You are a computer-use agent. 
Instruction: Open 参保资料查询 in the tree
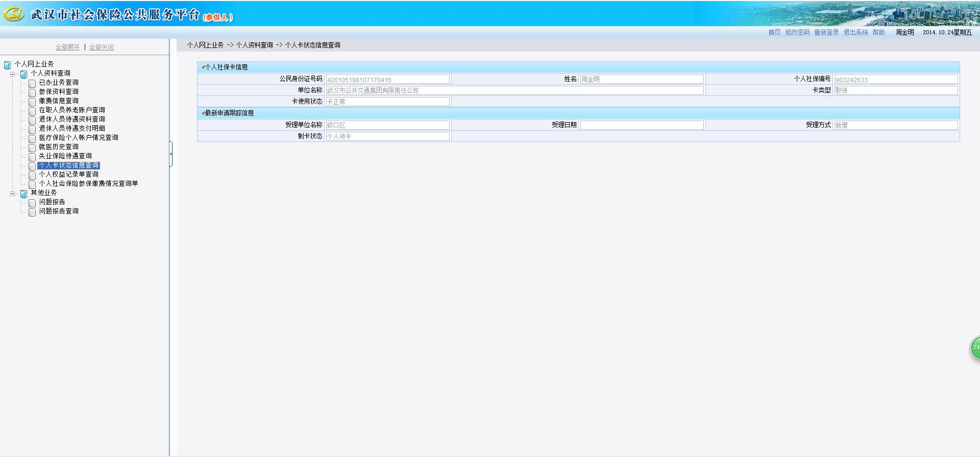[59, 91]
